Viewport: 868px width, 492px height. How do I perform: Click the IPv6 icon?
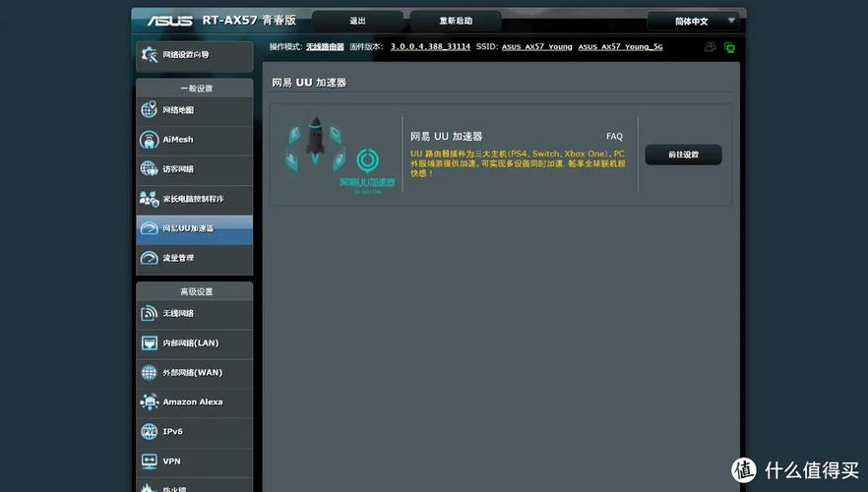pyautogui.click(x=149, y=431)
